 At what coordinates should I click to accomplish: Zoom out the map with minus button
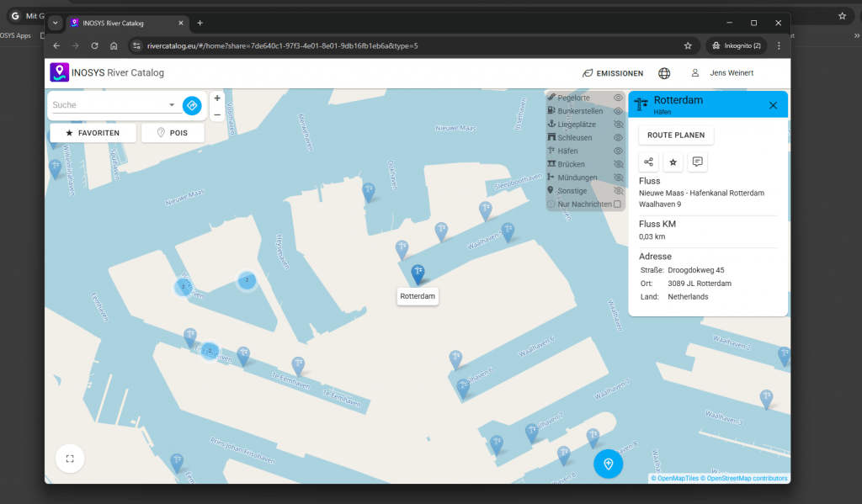[217, 114]
